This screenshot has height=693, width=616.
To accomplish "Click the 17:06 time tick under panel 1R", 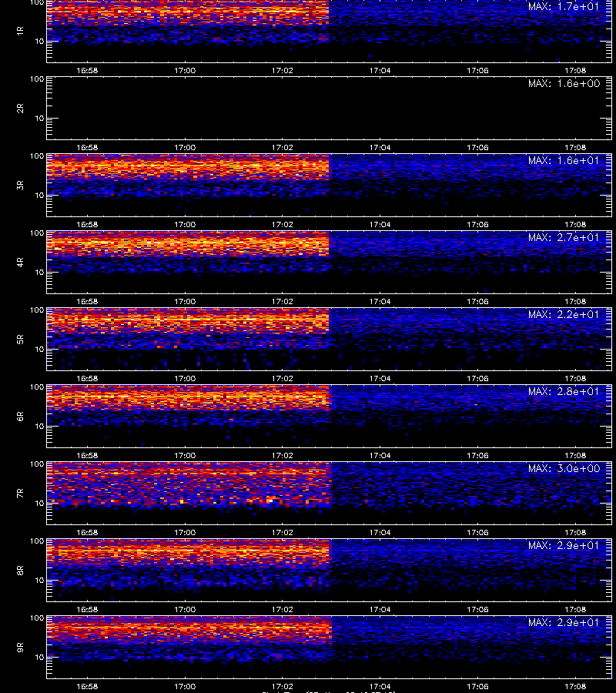I will coord(477,70).
